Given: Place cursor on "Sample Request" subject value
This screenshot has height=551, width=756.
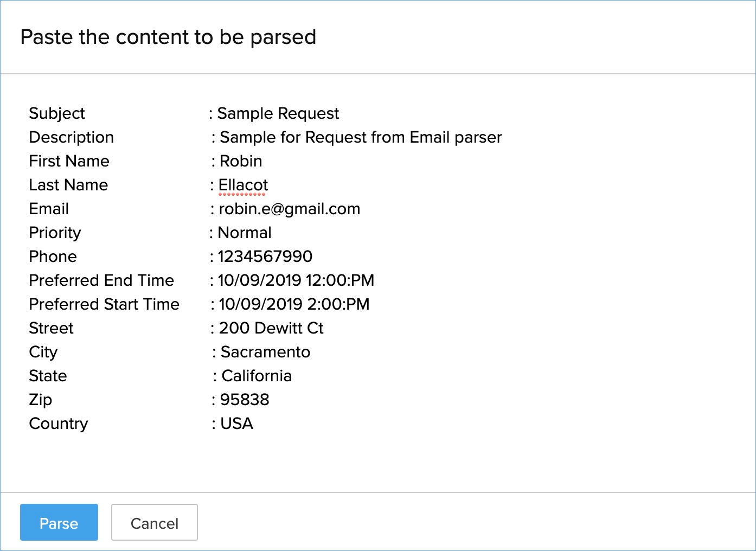Looking at the screenshot, I should pyautogui.click(x=278, y=113).
